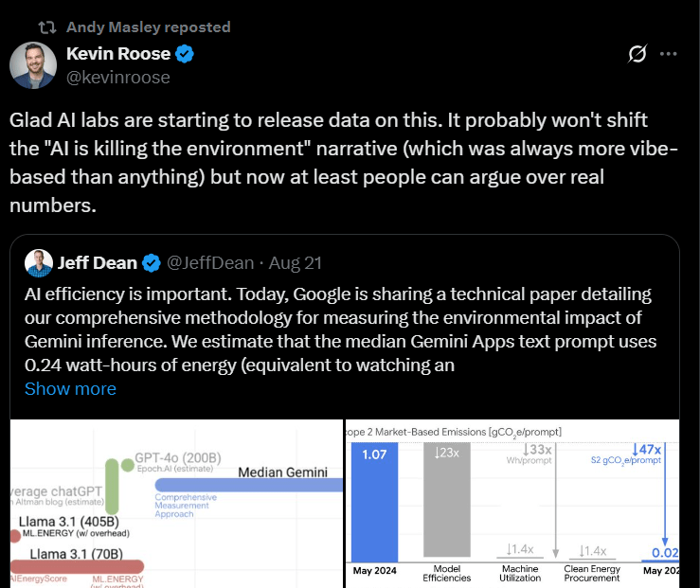Expand quoted tweet with "Show more"

70,389
